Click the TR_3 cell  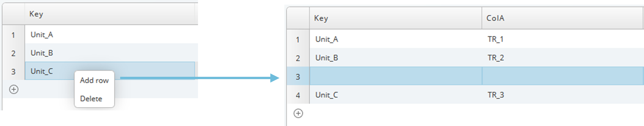[563, 95]
